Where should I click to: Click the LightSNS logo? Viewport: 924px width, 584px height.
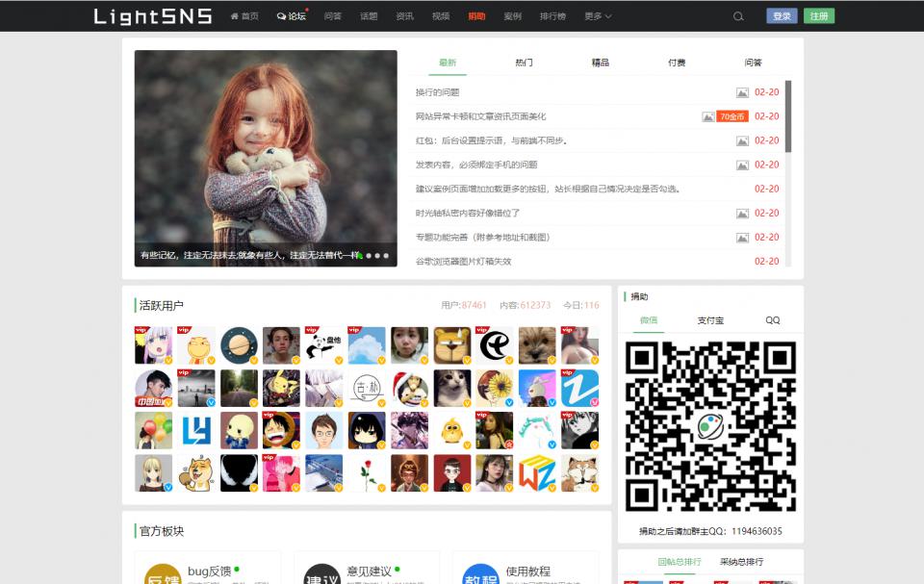pos(153,16)
